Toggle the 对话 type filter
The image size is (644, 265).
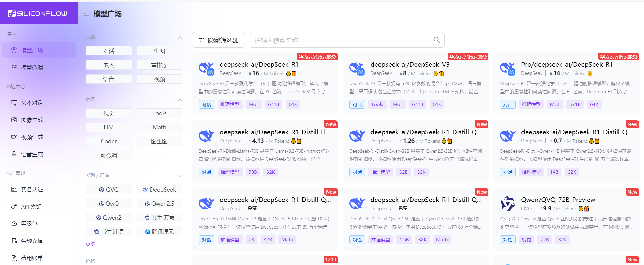click(x=109, y=51)
